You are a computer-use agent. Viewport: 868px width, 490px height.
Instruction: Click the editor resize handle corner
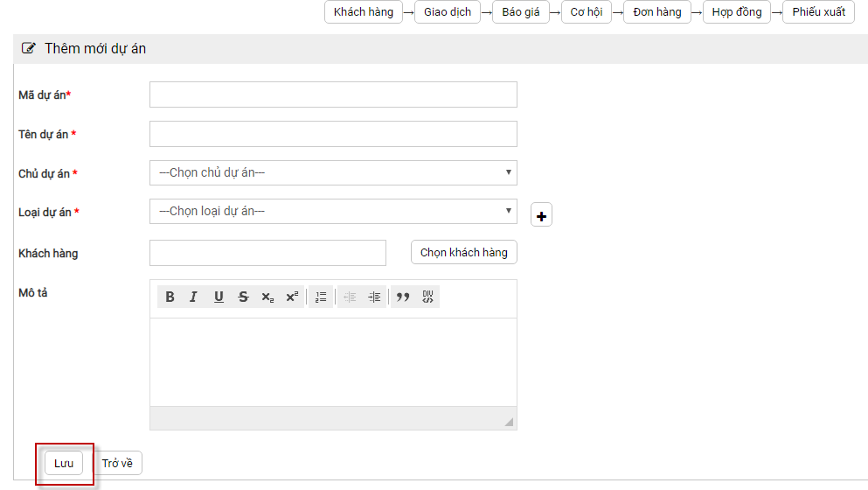pyautogui.click(x=509, y=422)
